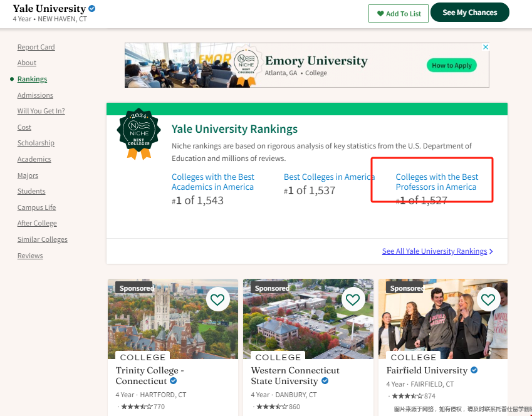The height and width of the screenshot is (416, 532).
Task: Go to Academics section
Action: [34, 159]
